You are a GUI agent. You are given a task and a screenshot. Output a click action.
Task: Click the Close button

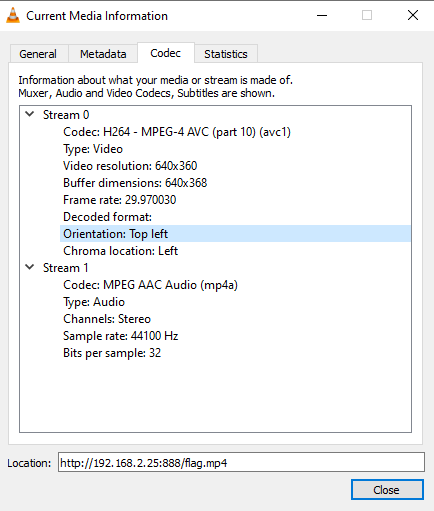(x=387, y=490)
